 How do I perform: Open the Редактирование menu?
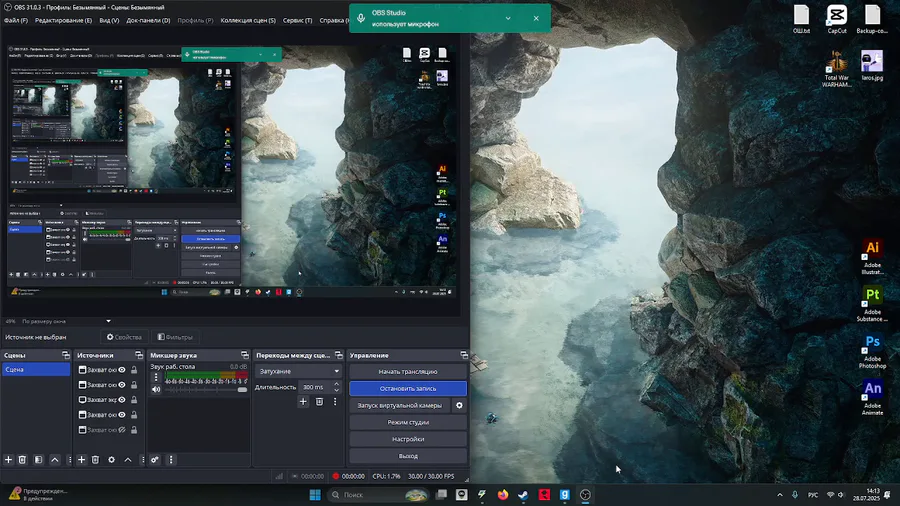coord(63,20)
